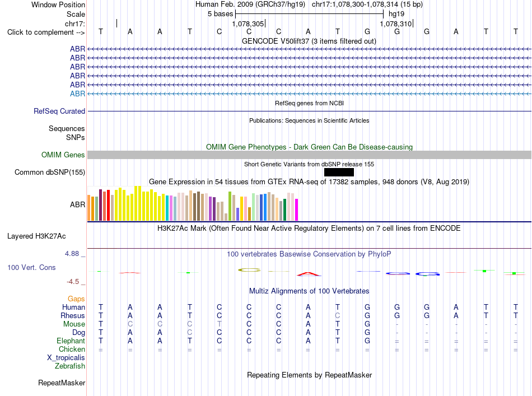
Task: Click the Mouse species label
Action: tap(74, 324)
